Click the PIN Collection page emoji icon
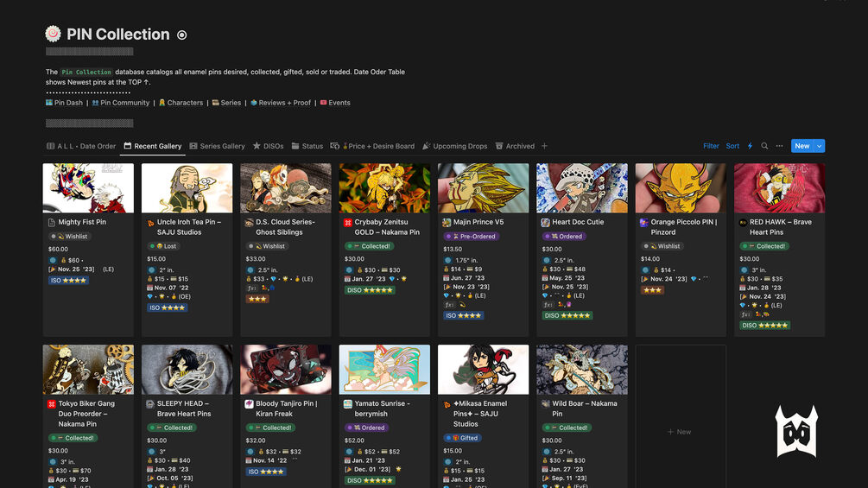Image resolution: width=868 pixels, height=488 pixels. 54,34
